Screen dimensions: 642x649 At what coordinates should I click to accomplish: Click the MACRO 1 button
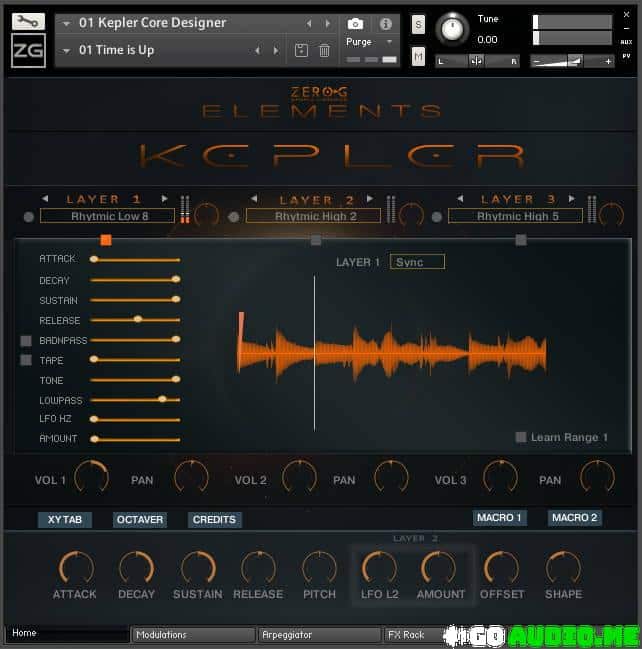[x=500, y=518]
